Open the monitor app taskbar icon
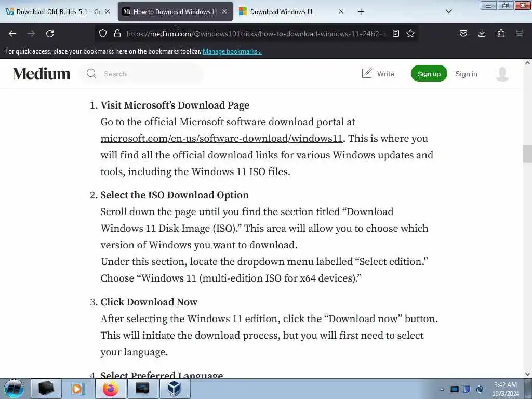Screen dimensions: 532x399 (142, 389)
